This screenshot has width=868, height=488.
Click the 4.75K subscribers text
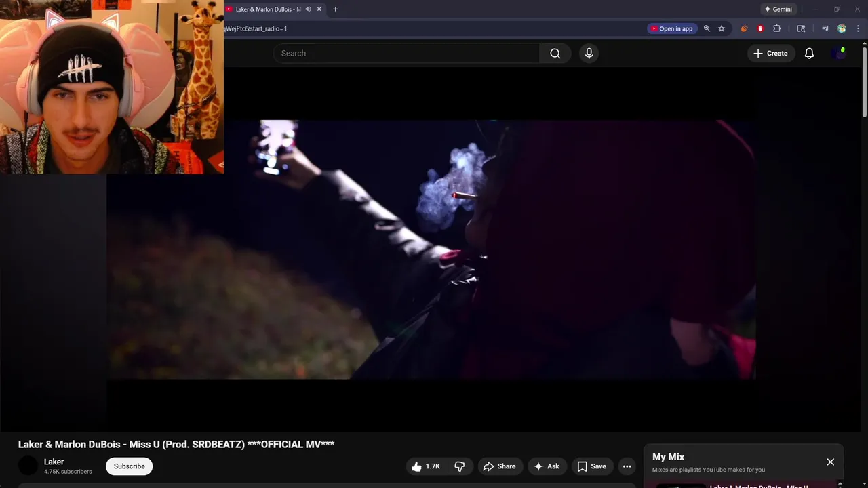(68, 472)
